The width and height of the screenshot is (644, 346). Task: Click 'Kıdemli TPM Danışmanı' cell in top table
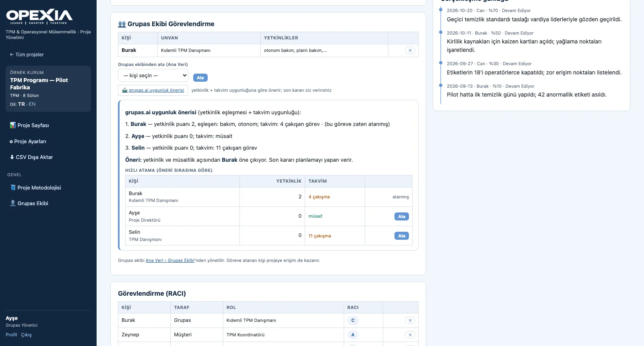click(209, 51)
